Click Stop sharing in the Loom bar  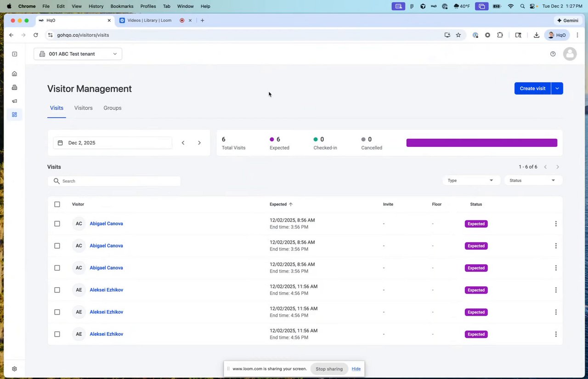click(x=329, y=369)
